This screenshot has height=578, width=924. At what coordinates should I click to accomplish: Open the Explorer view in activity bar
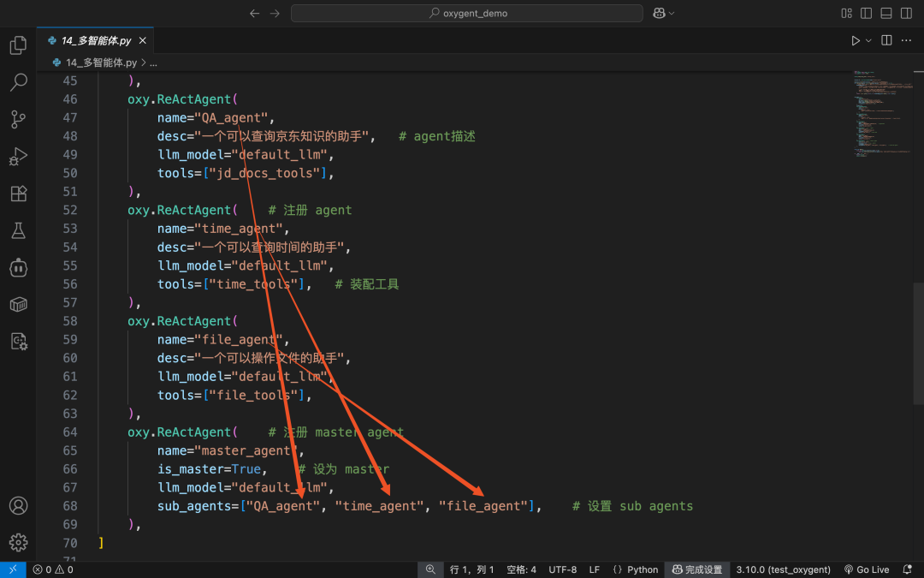click(18, 45)
